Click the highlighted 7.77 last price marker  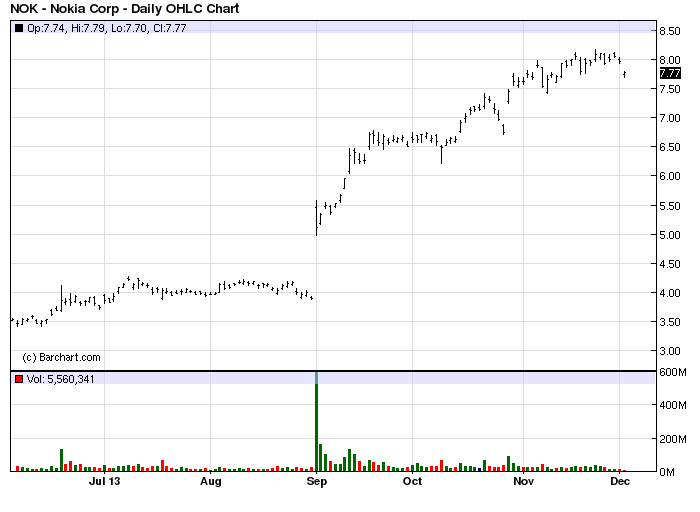coord(670,73)
